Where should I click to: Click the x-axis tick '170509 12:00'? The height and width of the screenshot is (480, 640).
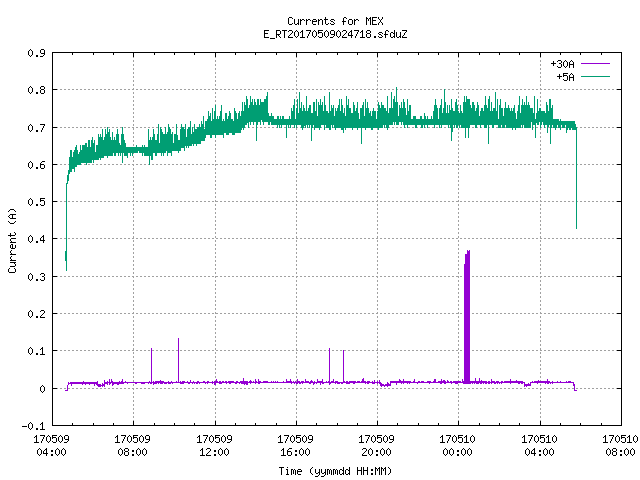click(x=214, y=446)
